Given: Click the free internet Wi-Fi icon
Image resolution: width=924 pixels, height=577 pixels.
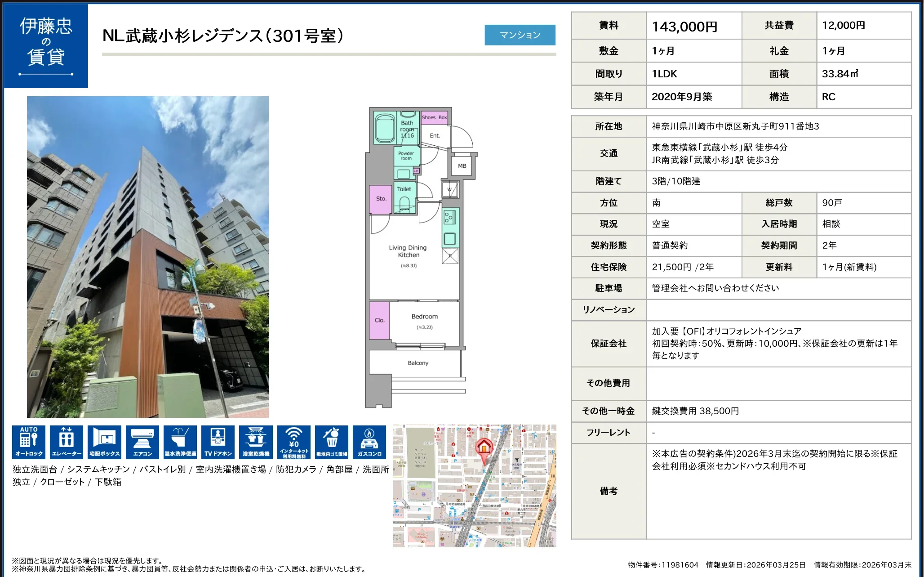Looking at the screenshot, I should [x=294, y=442].
